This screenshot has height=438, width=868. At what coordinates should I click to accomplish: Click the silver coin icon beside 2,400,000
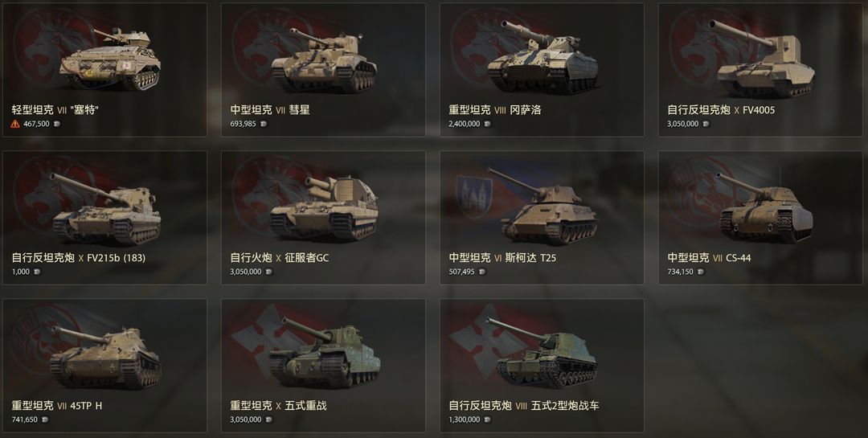[487, 124]
